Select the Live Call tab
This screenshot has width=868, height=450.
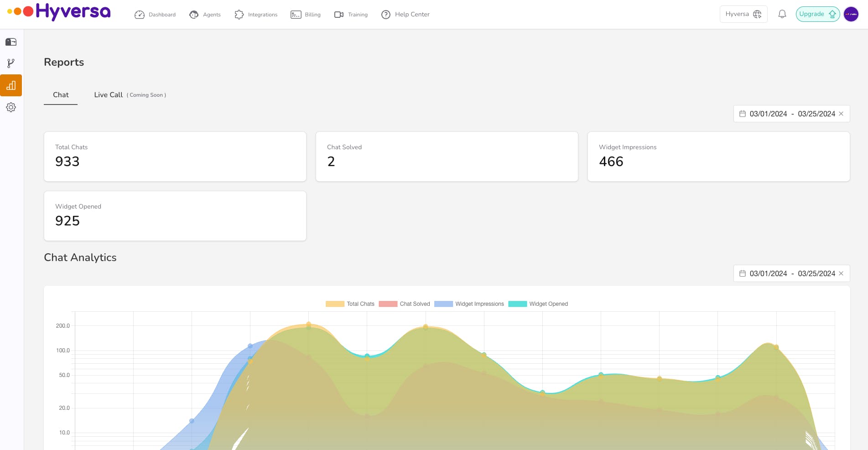pyautogui.click(x=130, y=95)
